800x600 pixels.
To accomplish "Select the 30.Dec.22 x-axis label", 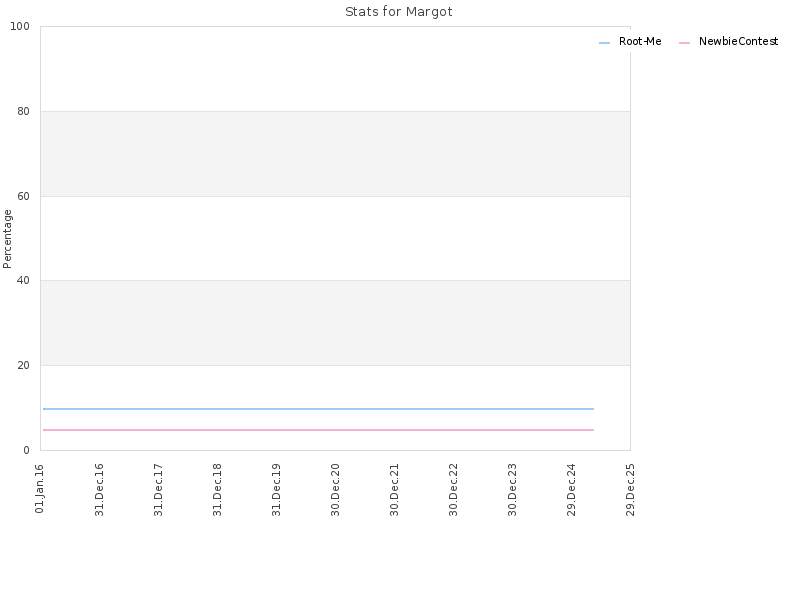I will (454, 490).
